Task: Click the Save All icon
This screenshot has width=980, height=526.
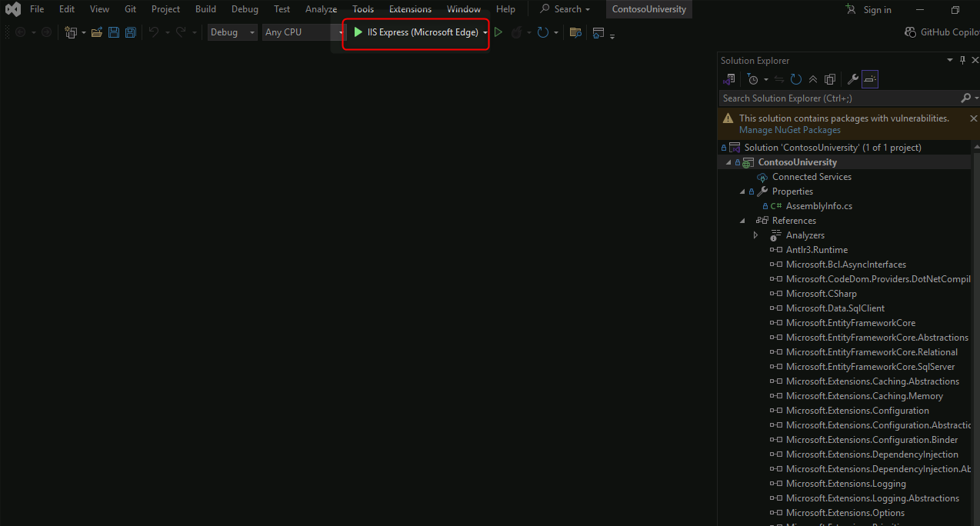Action: click(x=131, y=32)
